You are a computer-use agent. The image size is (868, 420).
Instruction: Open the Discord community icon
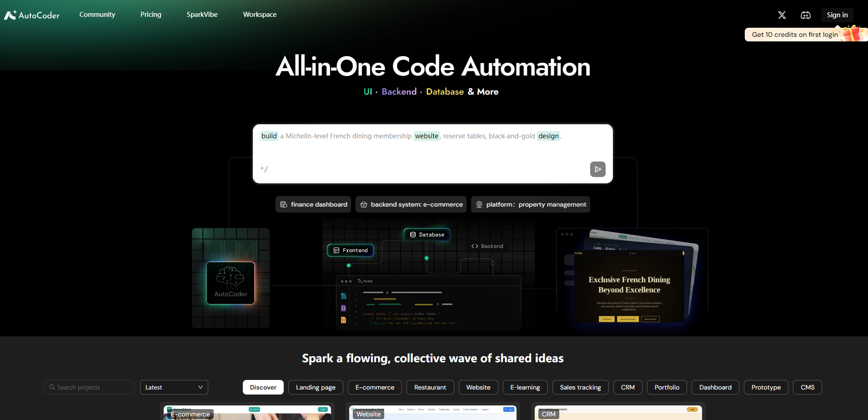pyautogui.click(x=806, y=15)
